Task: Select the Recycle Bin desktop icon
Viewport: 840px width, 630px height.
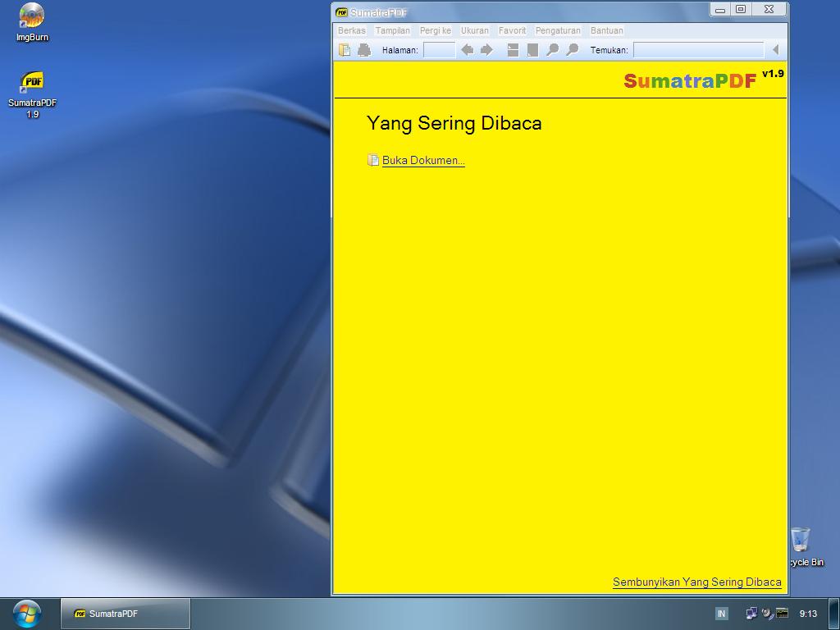Action: click(806, 546)
